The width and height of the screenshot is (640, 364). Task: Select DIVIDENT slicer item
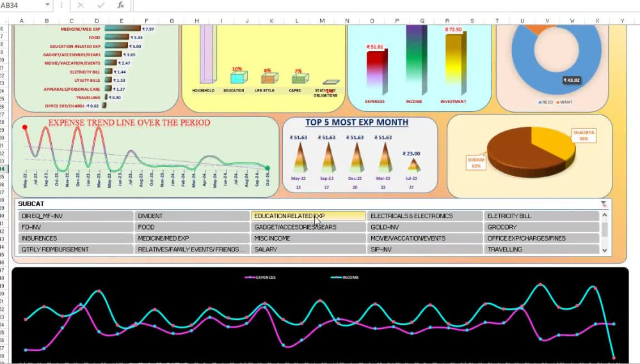[x=192, y=216]
